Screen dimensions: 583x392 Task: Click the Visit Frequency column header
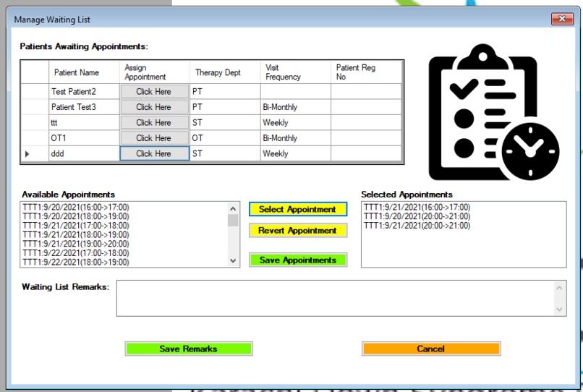296,72
